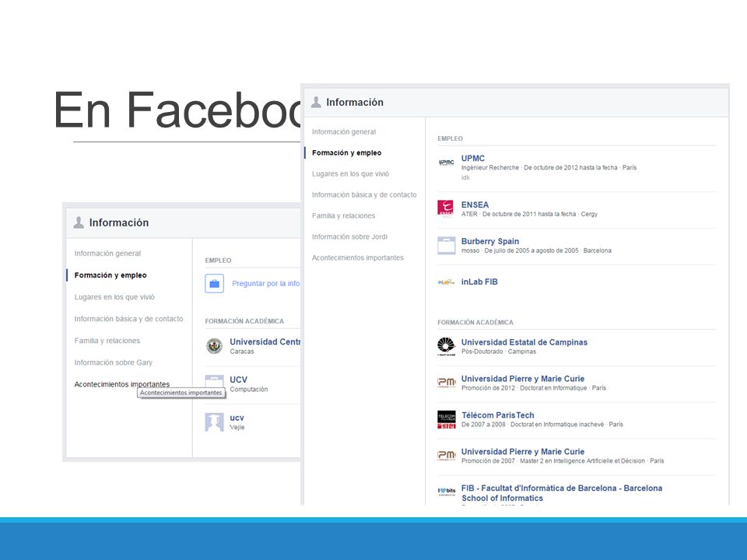Click the profile icon in Gary's Información header

tap(79, 222)
